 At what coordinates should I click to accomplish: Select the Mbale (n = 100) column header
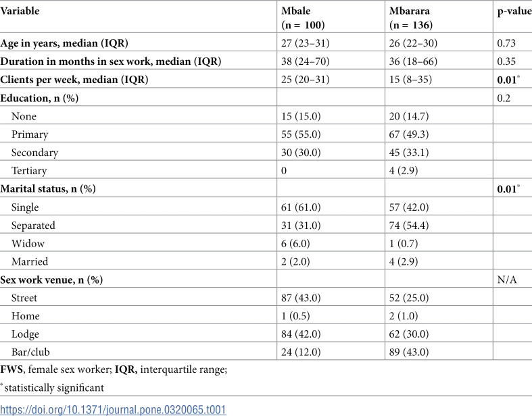point(303,18)
